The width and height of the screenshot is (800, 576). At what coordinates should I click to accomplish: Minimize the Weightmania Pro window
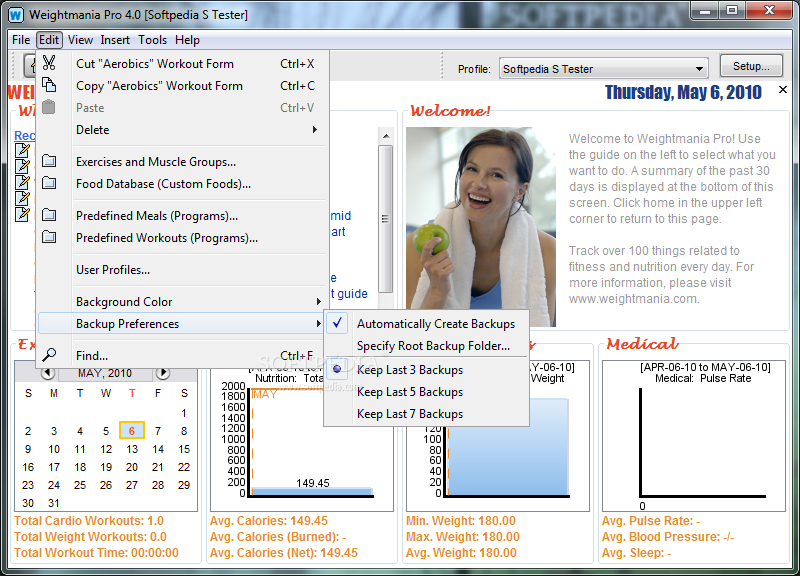(x=705, y=11)
